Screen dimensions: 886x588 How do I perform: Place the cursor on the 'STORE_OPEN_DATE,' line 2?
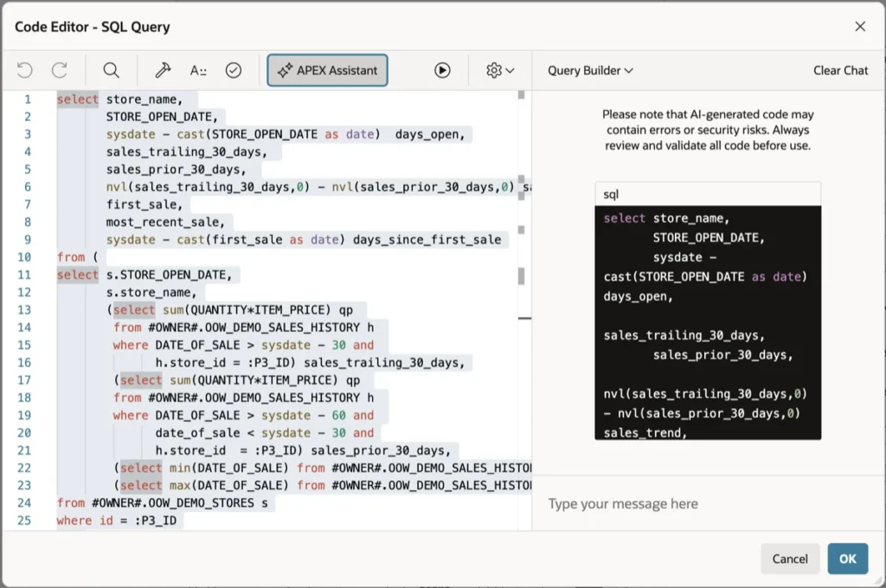click(162, 117)
